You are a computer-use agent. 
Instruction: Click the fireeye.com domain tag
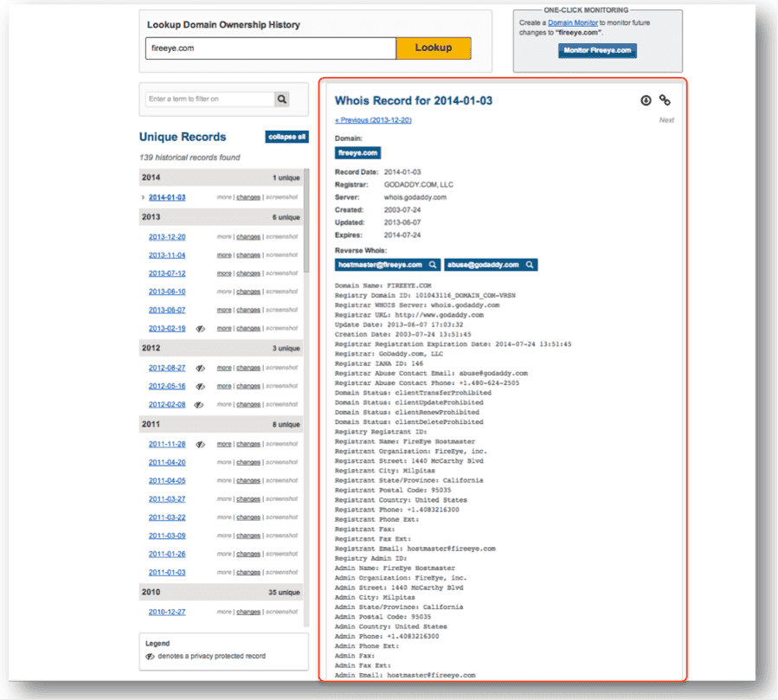click(x=357, y=153)
